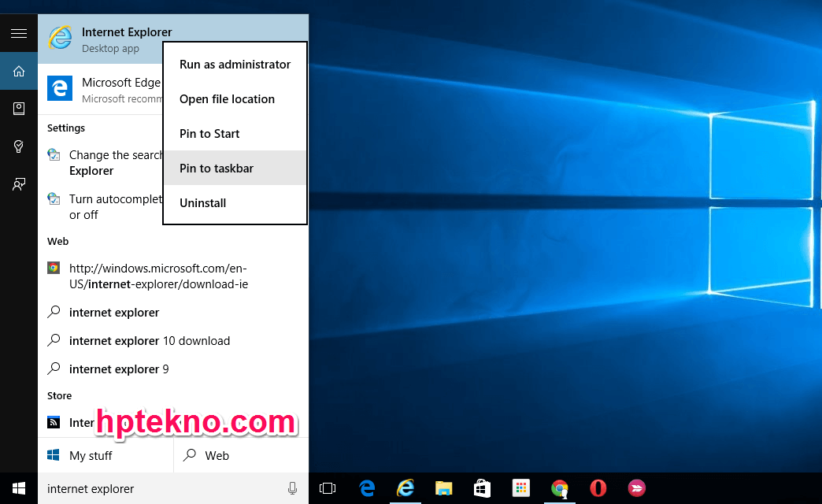Image resolution: width=822 pixels, height=504 pixels.
Task: Launch Internet Explorer from the taskbar
Action: click(405, 489)
